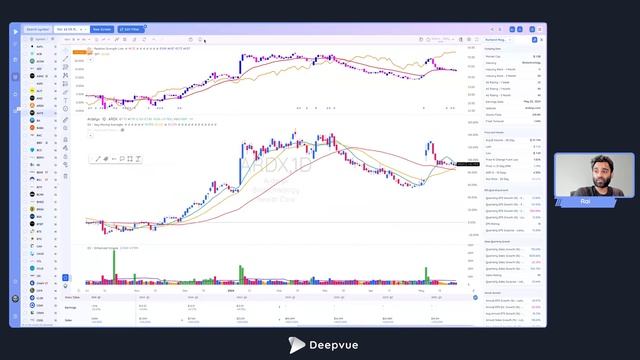Click the user avatar in the left sidebar
The height and width of the screenshot is (360, 640).
tap(16, 299)
